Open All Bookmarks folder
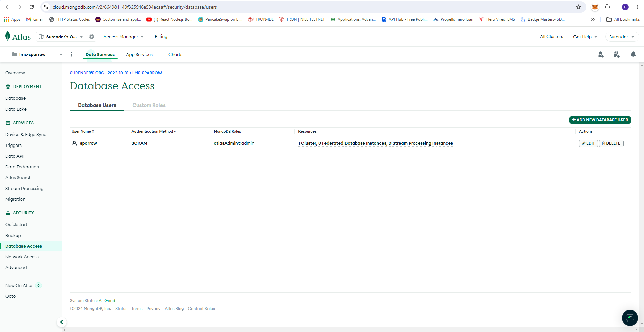644x332 pixels. [x=623, y=19]
